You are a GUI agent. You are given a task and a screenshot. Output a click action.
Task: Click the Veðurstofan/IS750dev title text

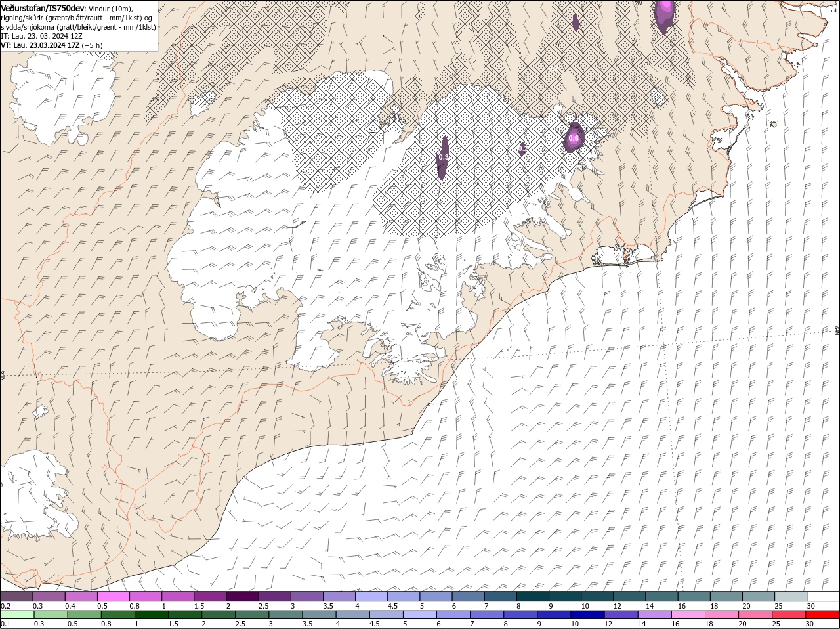[43, 8]
